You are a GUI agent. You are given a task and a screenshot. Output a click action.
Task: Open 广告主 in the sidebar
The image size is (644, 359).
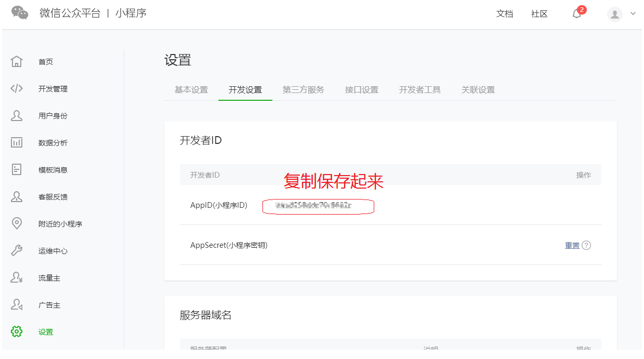[x=49, y=305]
